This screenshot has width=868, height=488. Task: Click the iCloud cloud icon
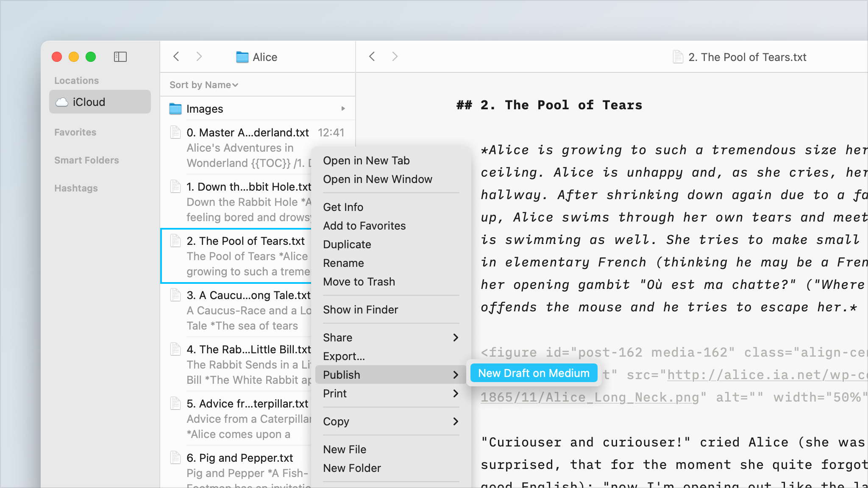(x=62, y=102)
